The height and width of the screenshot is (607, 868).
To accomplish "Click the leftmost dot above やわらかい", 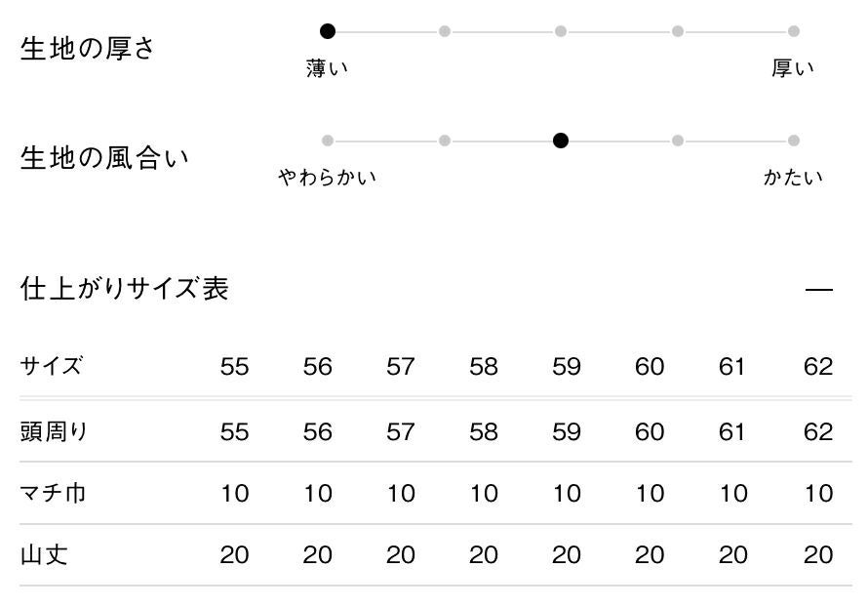I will [x=328, y=141].
